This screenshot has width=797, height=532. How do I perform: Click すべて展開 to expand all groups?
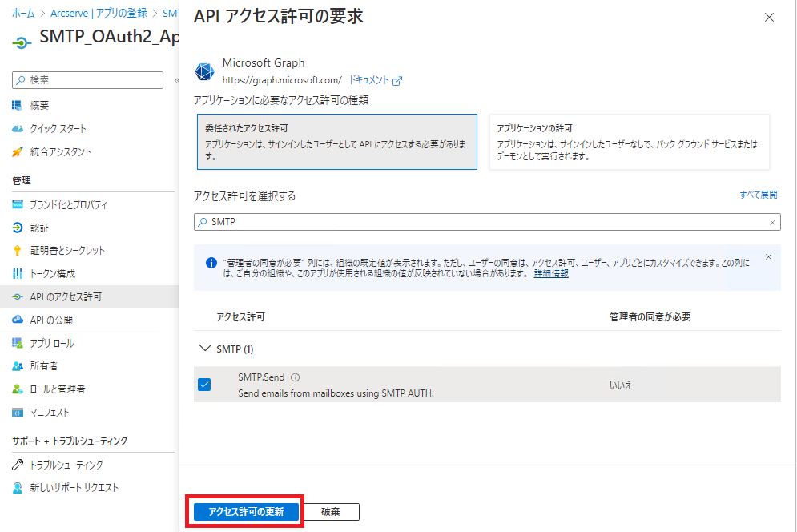pyautogui.click(x=758, y=195)
